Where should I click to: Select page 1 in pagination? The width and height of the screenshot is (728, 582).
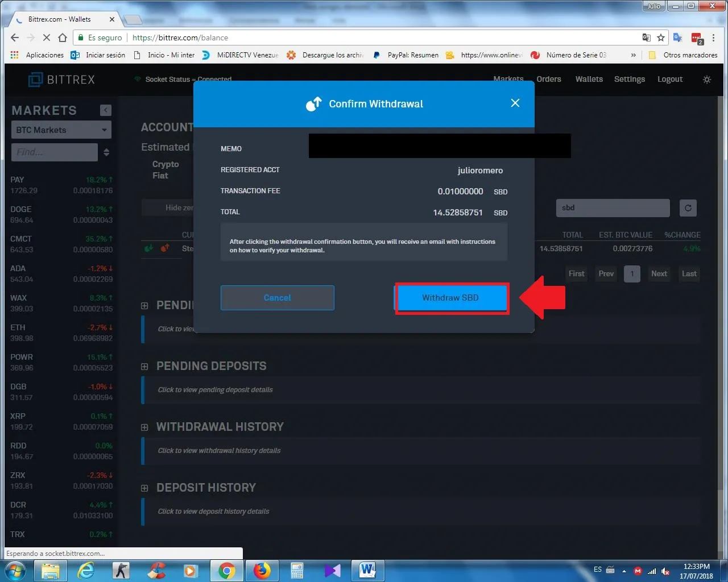click(632, 274)
